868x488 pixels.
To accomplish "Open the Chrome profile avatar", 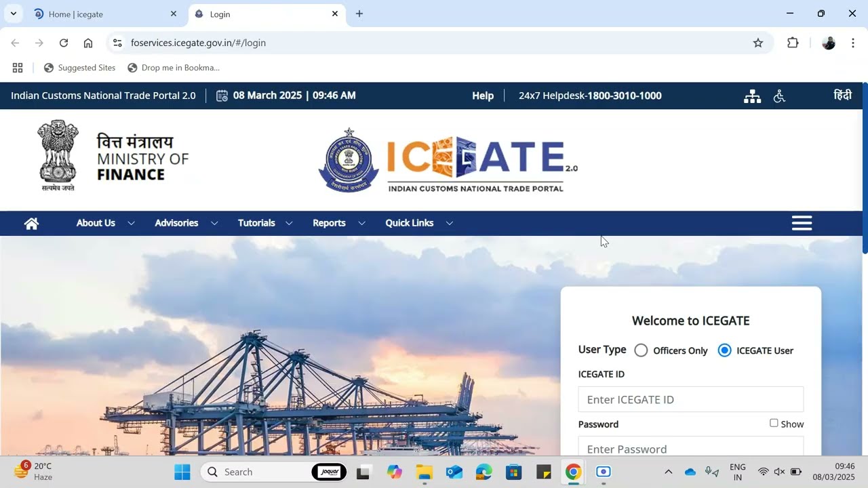I will click(828, 43).
